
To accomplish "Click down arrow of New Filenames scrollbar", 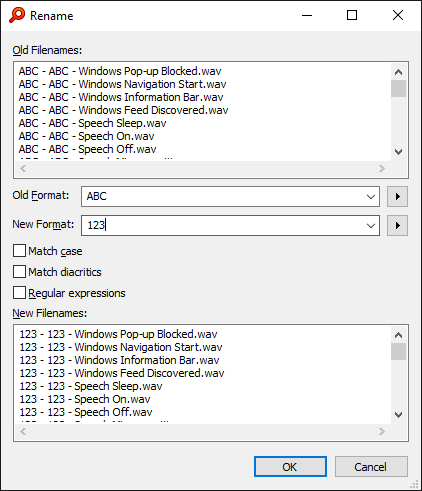I will coord(398,415).
